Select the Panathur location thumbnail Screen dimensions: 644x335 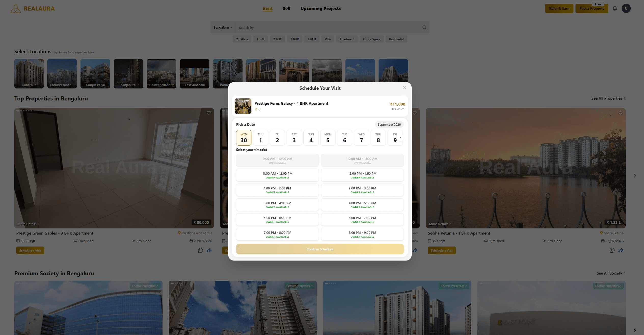29,74
